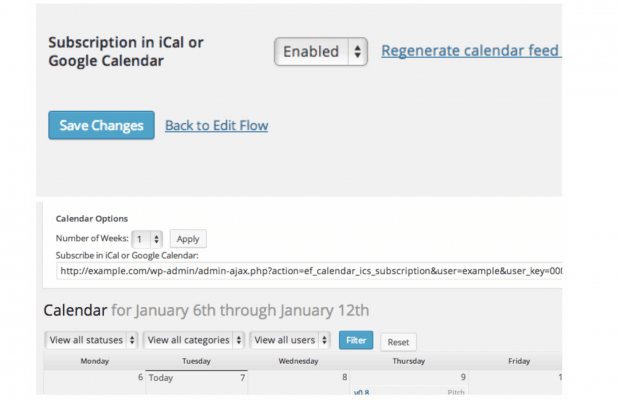Expand the View all categories dropdown

[194, 340]
